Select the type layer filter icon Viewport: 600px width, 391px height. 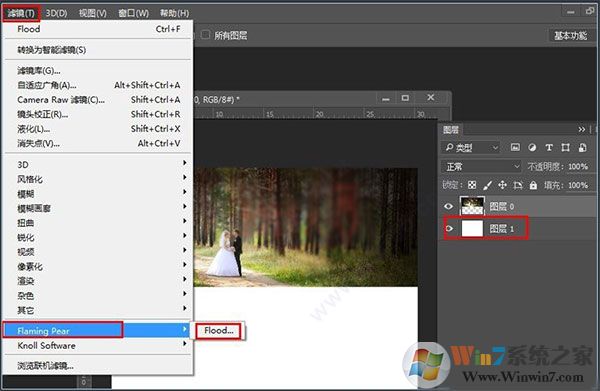pos(549,147)
